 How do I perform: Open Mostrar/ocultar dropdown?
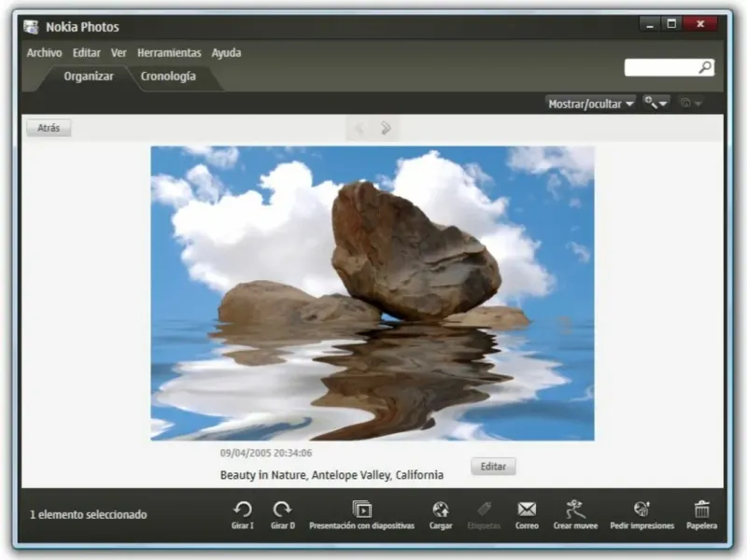click(x=590, y=104)
